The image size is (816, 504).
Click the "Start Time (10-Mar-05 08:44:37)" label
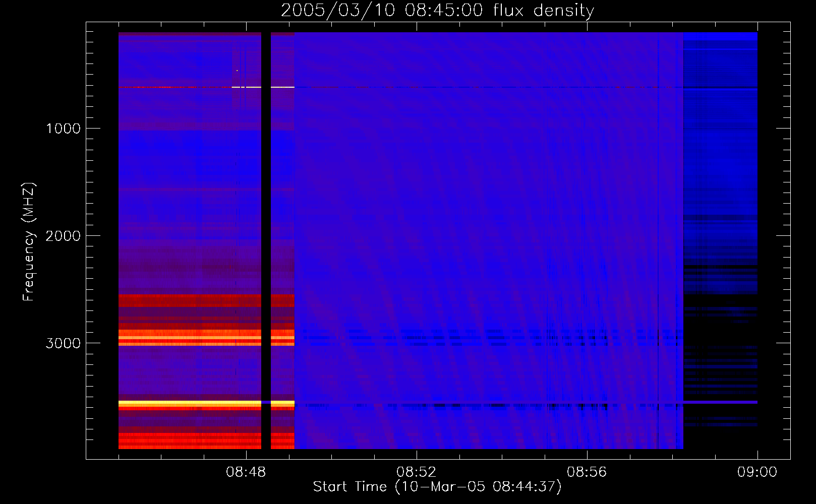point(437,487)
